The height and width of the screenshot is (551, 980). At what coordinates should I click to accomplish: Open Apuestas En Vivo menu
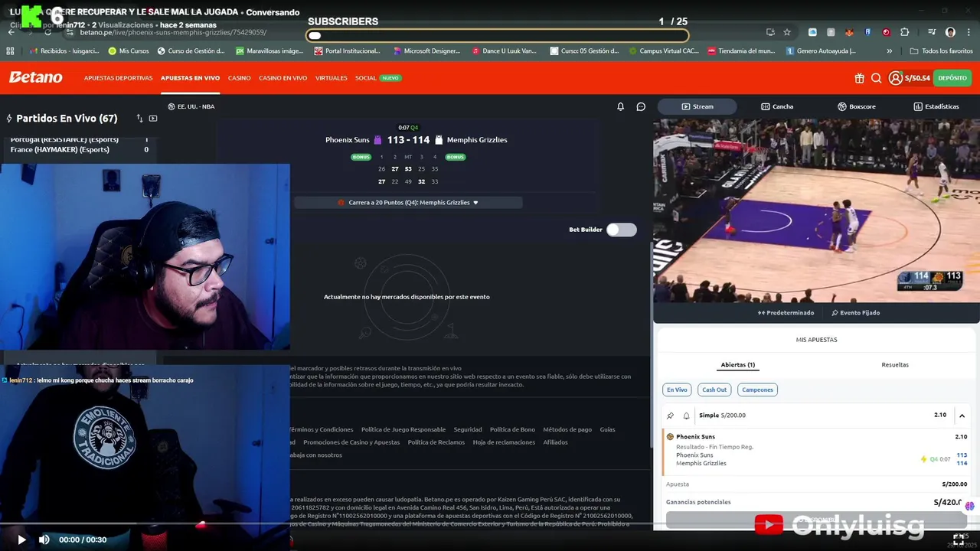(x=190, y=78)
